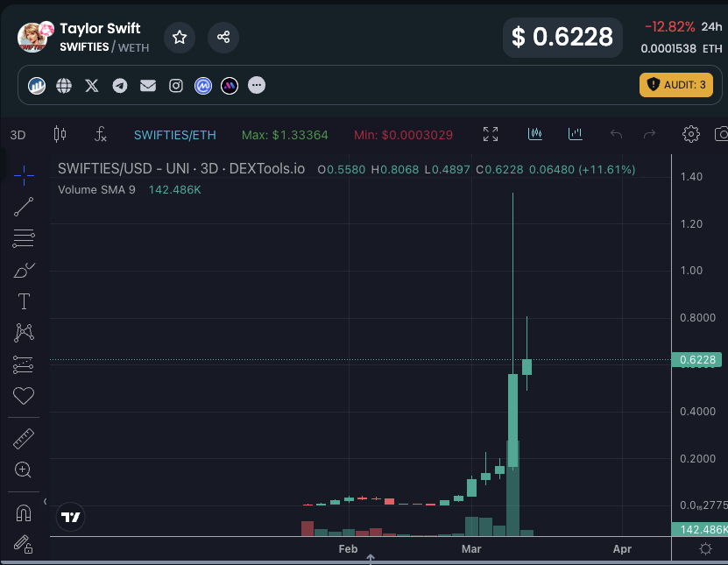This screenshot has width=728, height=565.
Task: Select the ruler measure tool
Action: (24, 439)
